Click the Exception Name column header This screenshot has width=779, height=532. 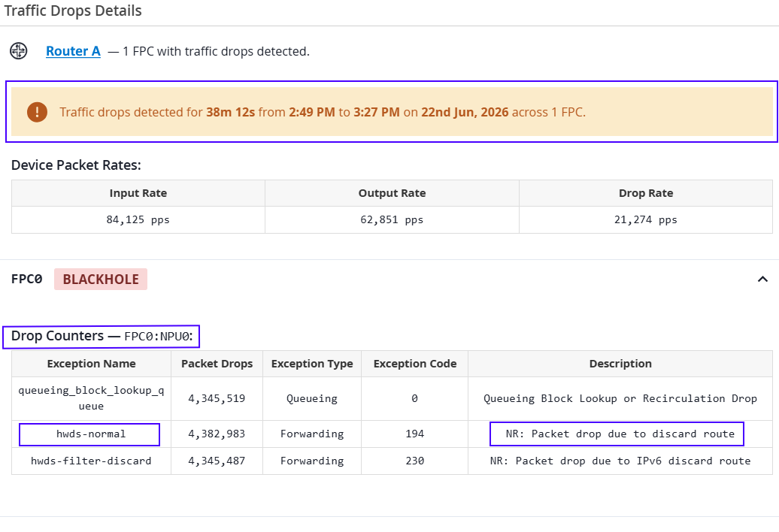click(92, 364)
